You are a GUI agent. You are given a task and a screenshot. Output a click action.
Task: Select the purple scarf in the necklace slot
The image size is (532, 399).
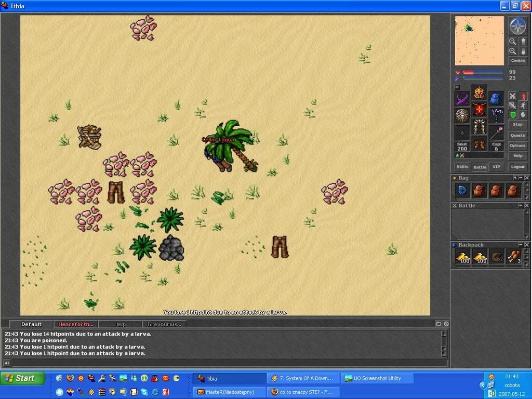point(462,99)
